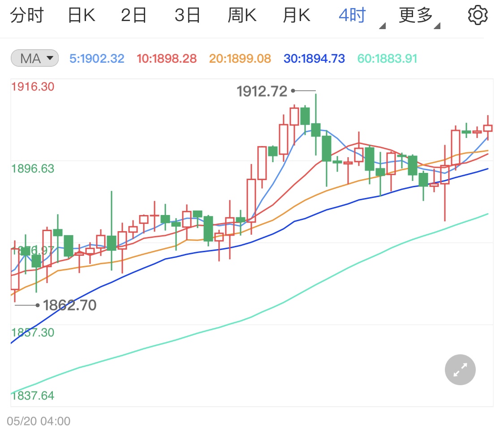The height and width of the screenshot is (430, 504).
Task: Click the axis price 1916.30
Action: point(33,86)
